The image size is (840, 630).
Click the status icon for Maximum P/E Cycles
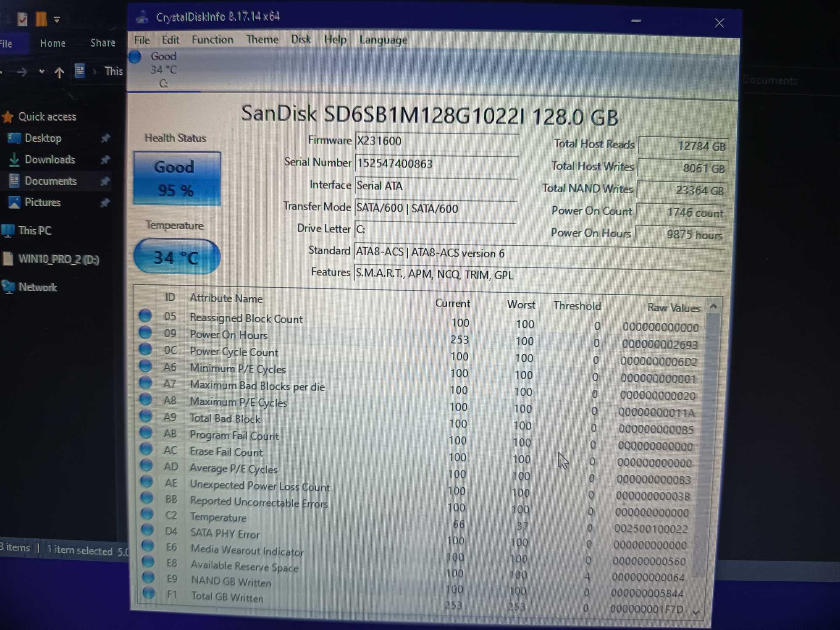click(146, 399)
